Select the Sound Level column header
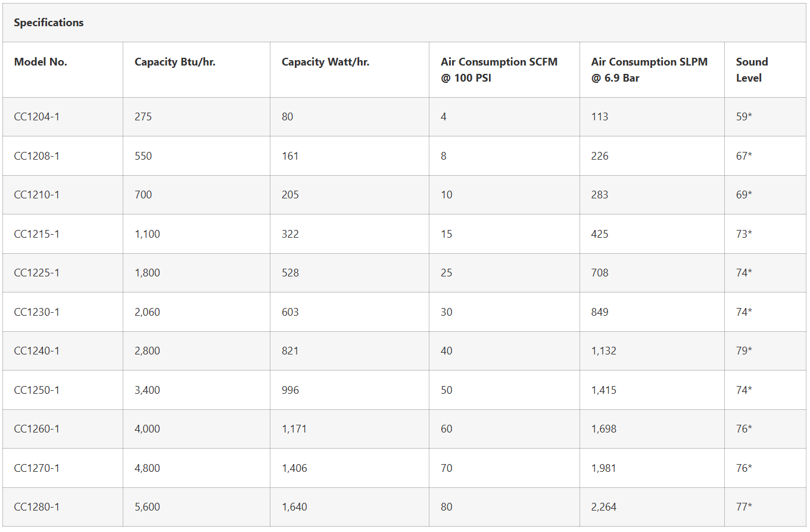This screenshot has width=810, height=532. (752, 70)
